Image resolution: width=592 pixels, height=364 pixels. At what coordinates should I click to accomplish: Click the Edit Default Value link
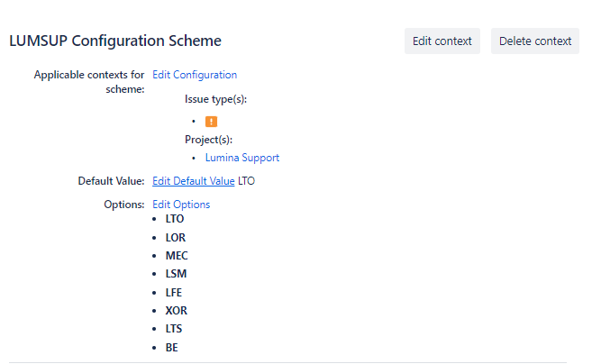(194, 181)
